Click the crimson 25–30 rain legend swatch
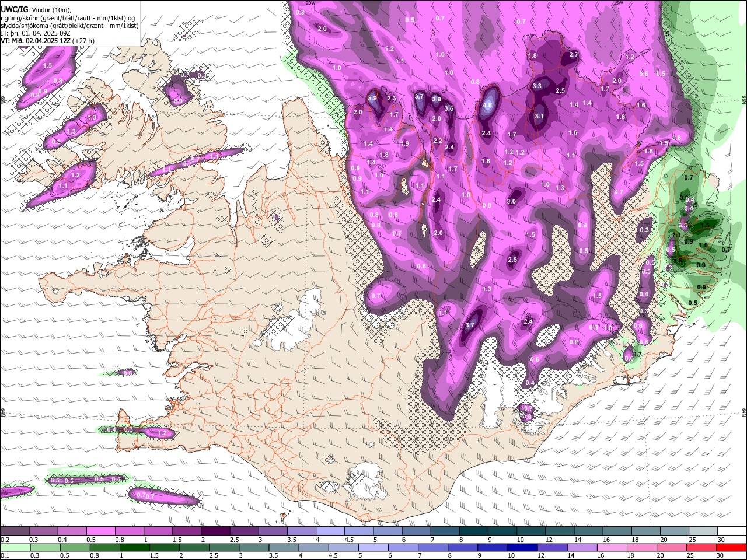The width and height of the screenshot is (747, 560). click(x=702, y=548)
